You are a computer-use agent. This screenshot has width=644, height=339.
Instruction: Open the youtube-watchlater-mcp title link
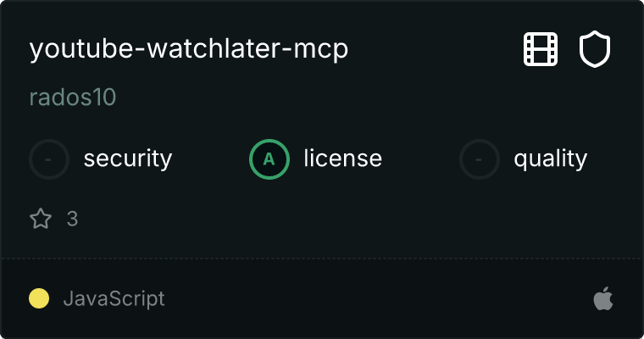(x=189, y=49)
